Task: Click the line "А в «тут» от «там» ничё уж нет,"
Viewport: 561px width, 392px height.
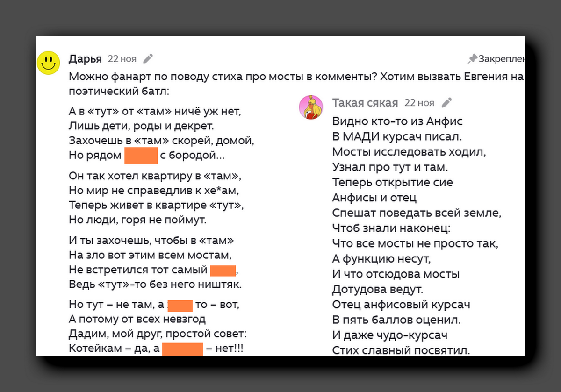Action: [x=155, y=112]
